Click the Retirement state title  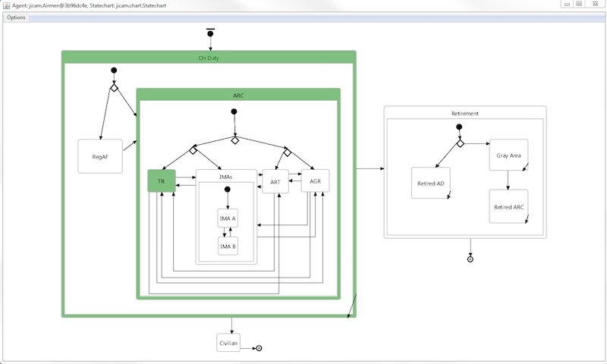click(464, 113)
